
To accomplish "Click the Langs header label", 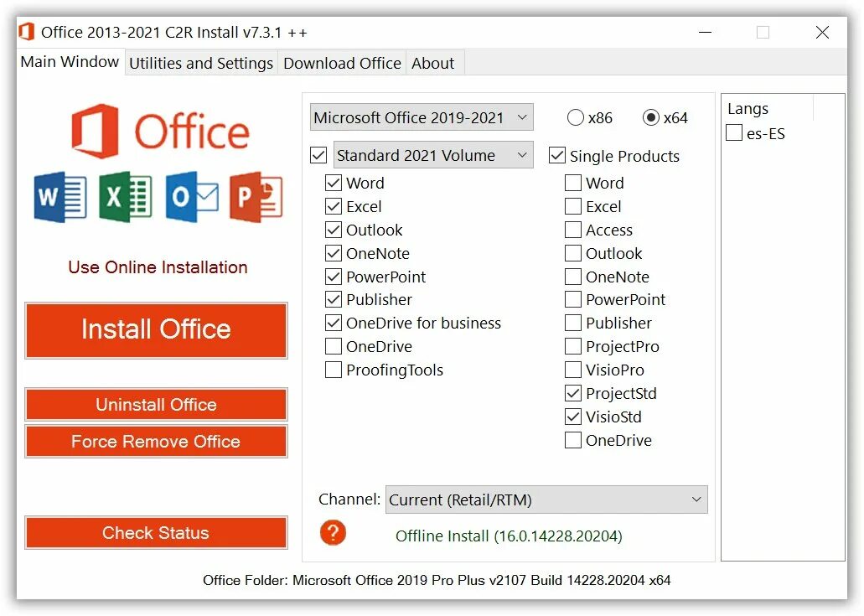I will [748, 109].
